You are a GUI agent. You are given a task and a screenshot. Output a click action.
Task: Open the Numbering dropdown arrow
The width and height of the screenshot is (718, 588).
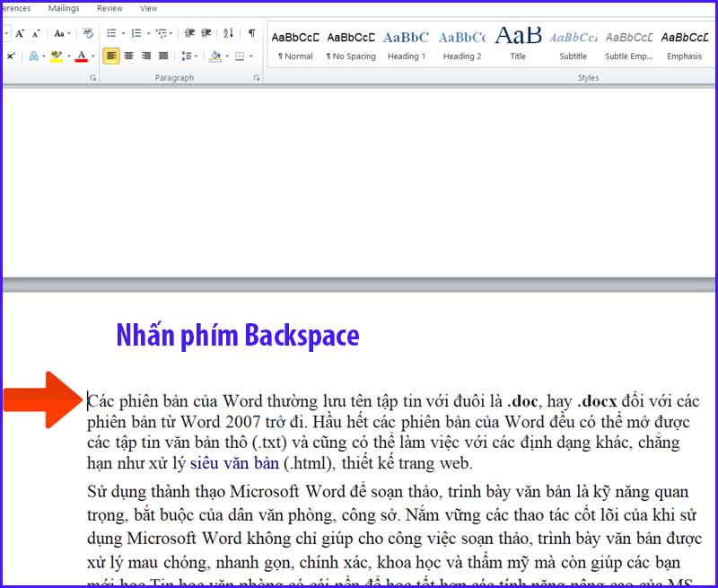pyautogui.click(x=148, y=33)
